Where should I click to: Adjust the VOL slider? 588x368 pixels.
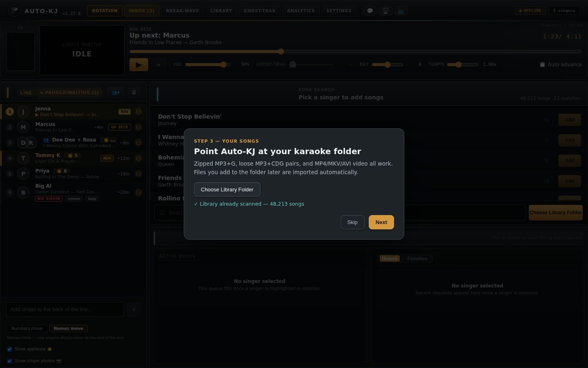coord(207,65)
